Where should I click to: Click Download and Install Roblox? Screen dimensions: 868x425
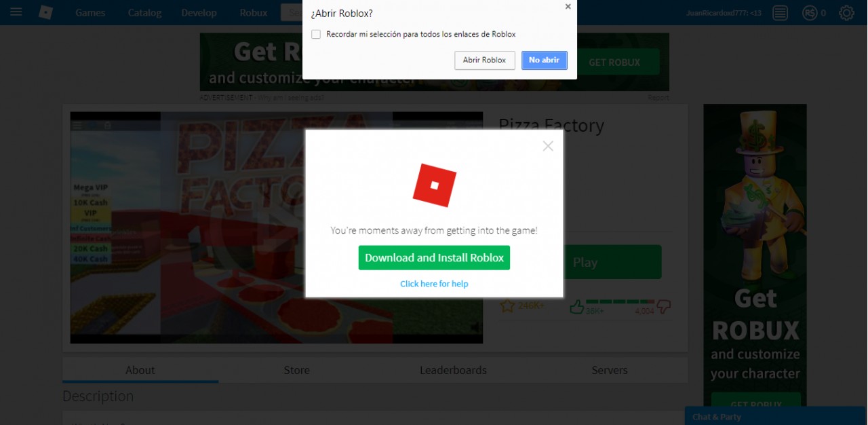tap(434, 258)
